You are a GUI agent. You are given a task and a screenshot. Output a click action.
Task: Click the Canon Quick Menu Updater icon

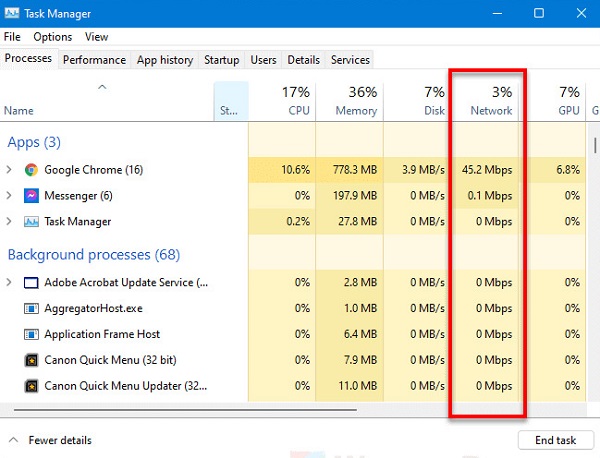coord(31,386)
